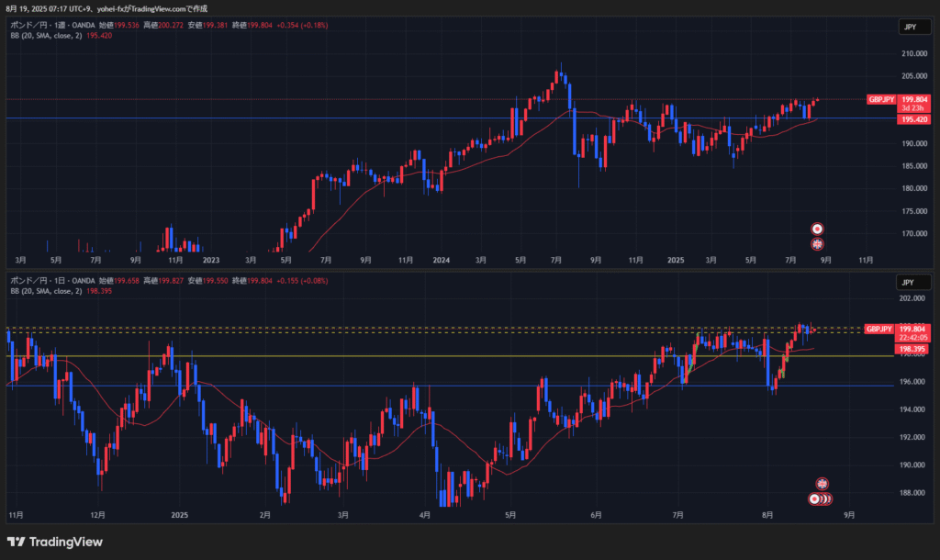Screen dimensions: 940x560
Task: Click the 8月 19, 2025 07:17 UTC+9 timestamp
Action: pyautogui.click(x=49, y=9)
